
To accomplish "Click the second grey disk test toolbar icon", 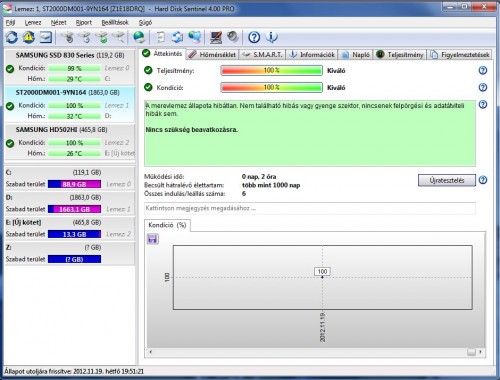I will tap(85, 37).
